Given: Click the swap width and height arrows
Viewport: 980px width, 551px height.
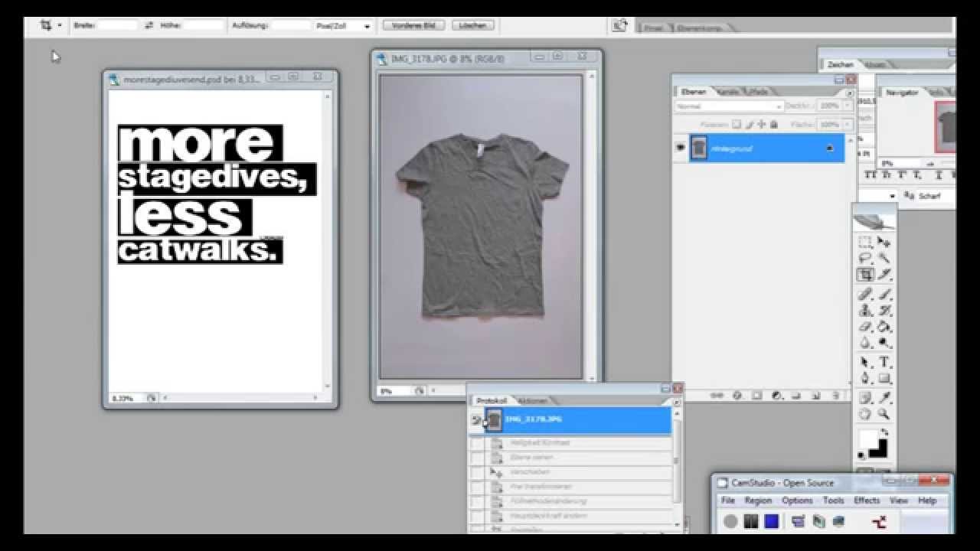Looking at the screenshot, I should tap(149, 25).
